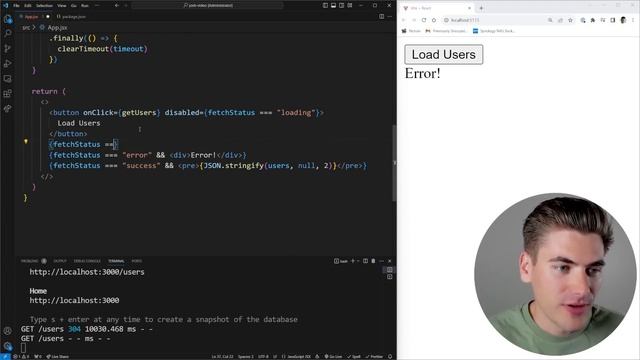Open a new browser tab

tap(481, 8)
